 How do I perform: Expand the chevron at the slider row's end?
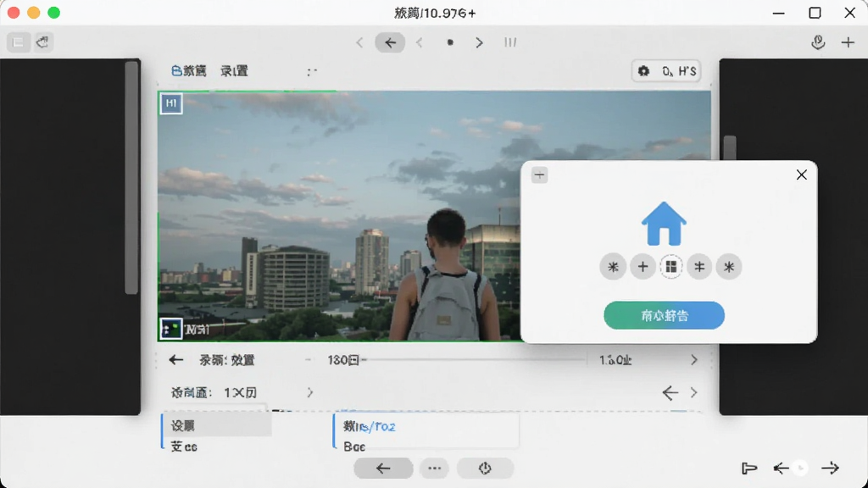point(693,360)
